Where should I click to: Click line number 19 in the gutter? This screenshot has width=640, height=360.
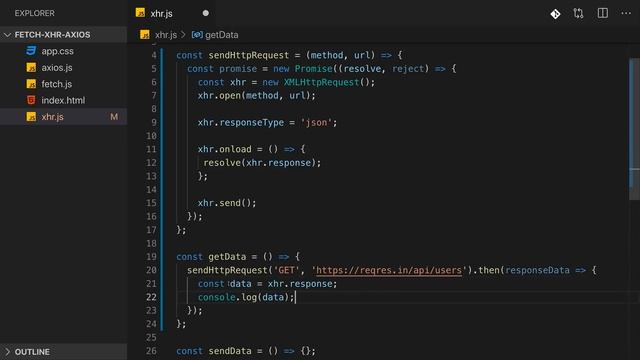pyautogui.click(x=151, y=257)
